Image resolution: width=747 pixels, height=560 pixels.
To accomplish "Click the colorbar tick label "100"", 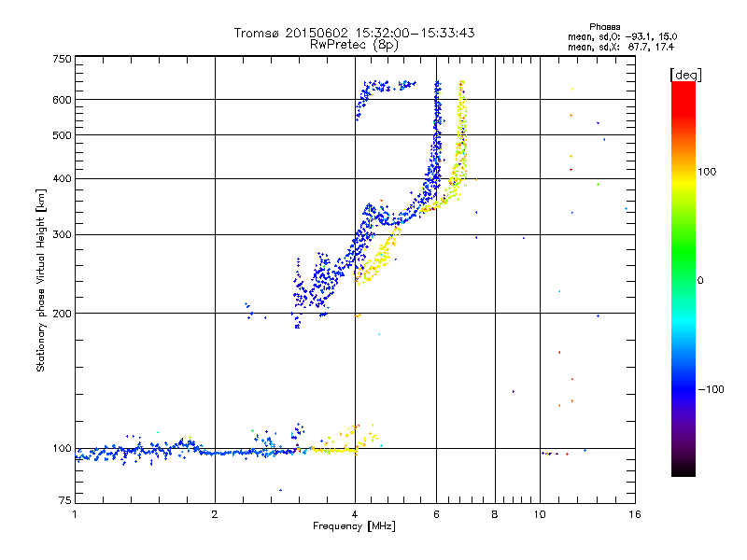I will pyautogui.click(x=707, y=172).
